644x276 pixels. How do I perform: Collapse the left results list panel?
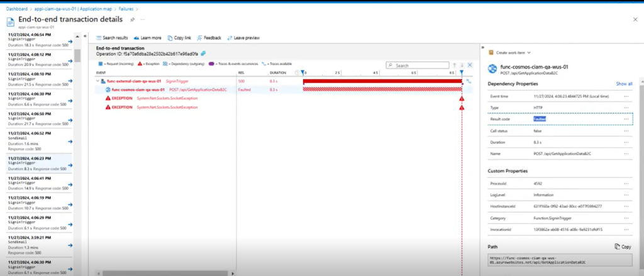[85, 36]
